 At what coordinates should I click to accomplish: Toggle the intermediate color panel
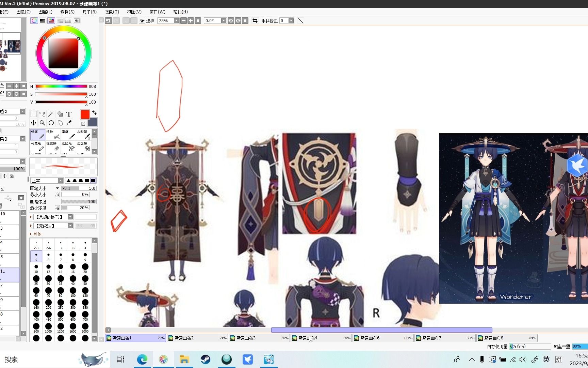click(x=60, y=20)
